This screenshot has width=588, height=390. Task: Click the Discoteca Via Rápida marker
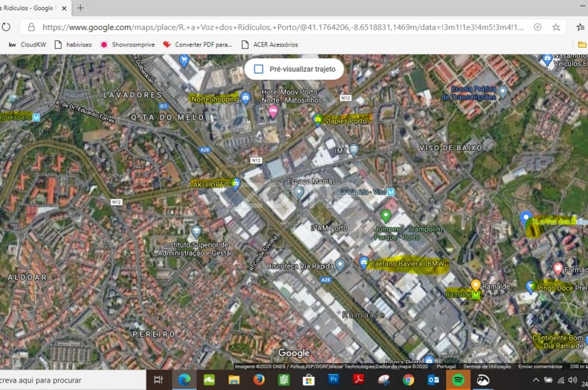point(340,265)
